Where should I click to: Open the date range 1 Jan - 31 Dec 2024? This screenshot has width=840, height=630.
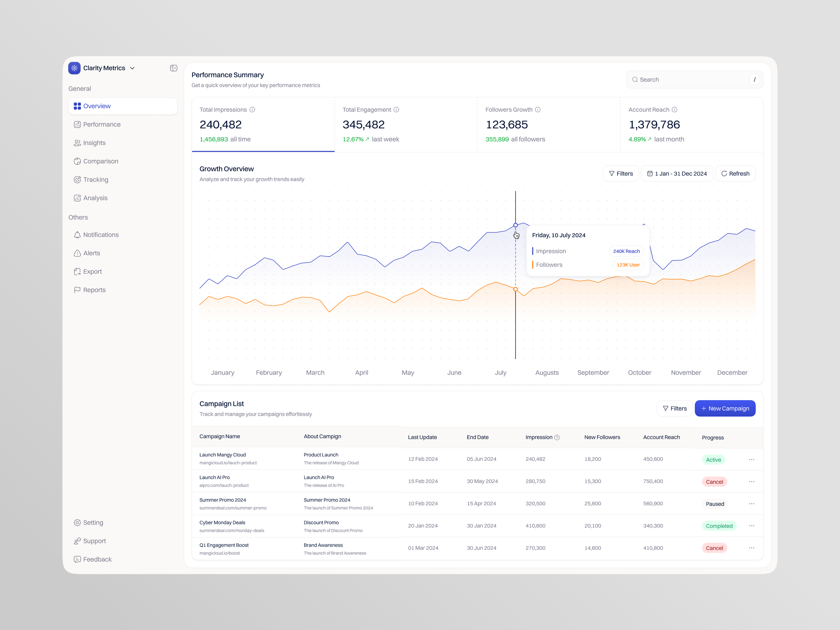click(x=677, y=174)
